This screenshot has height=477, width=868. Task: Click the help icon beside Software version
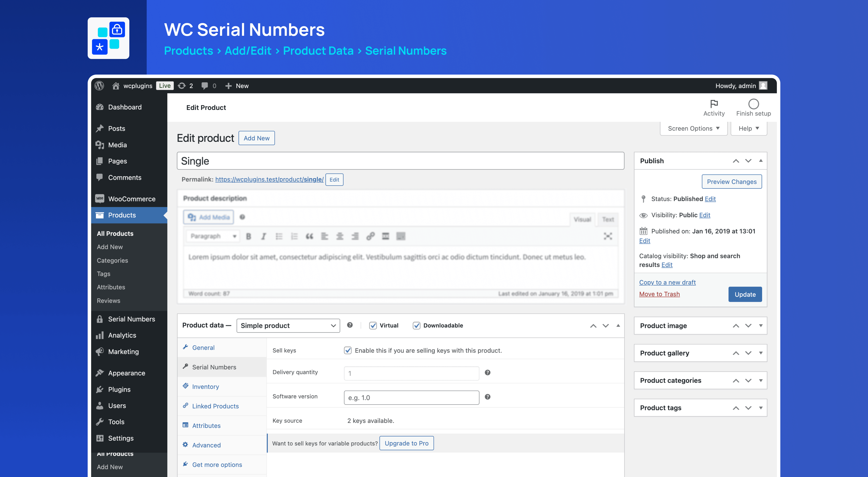point(487,397)
